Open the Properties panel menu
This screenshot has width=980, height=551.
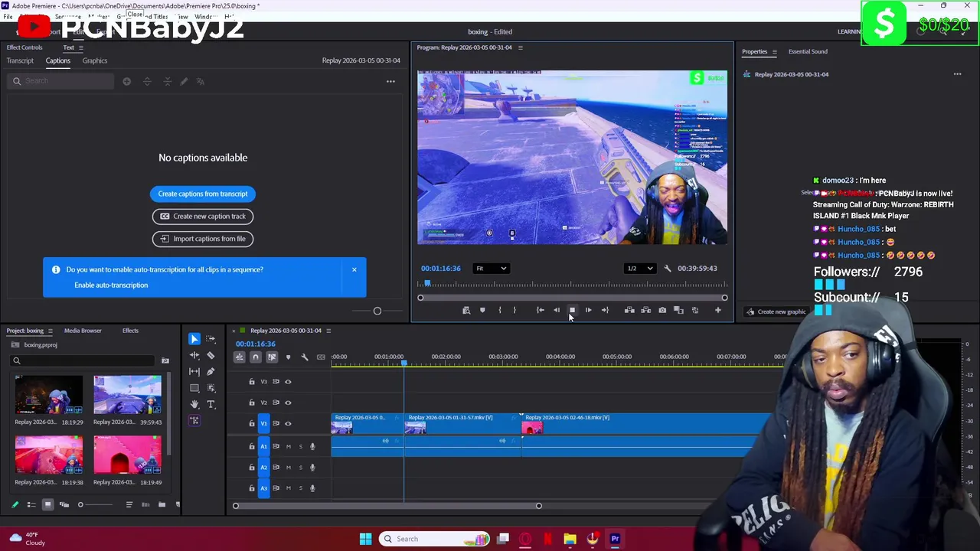(x=774, y=52)
